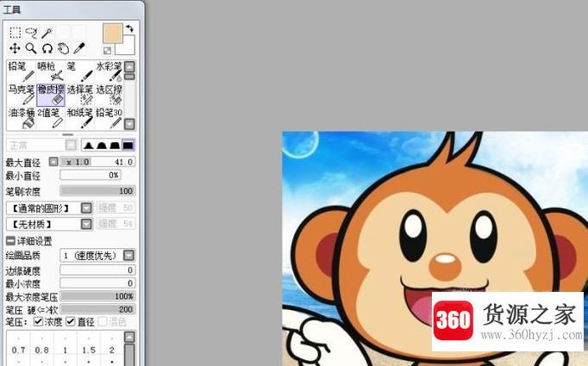Adjust the 最大直径 size slider

98,162
